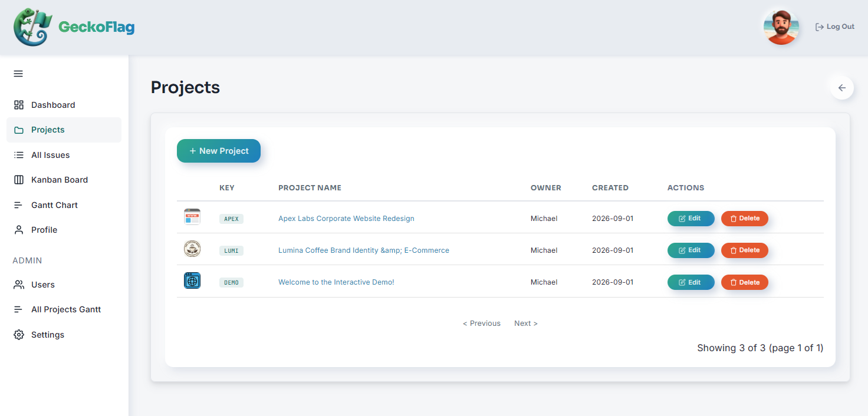
Task: Select Projects in the sidebar
Action: click(64, 130)
